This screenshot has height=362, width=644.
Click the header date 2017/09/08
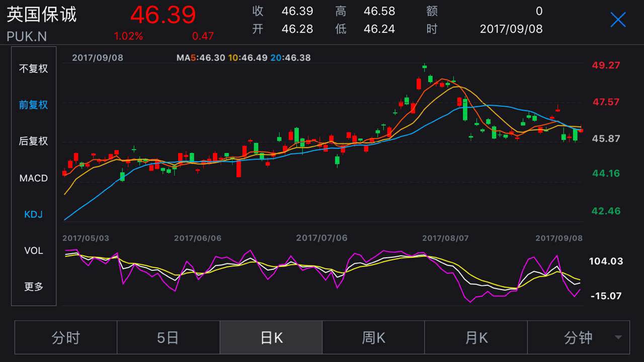511,29
